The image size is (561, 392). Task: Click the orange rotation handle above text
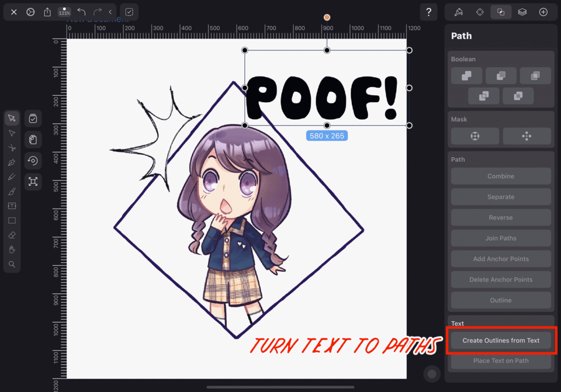click(327, 17)
